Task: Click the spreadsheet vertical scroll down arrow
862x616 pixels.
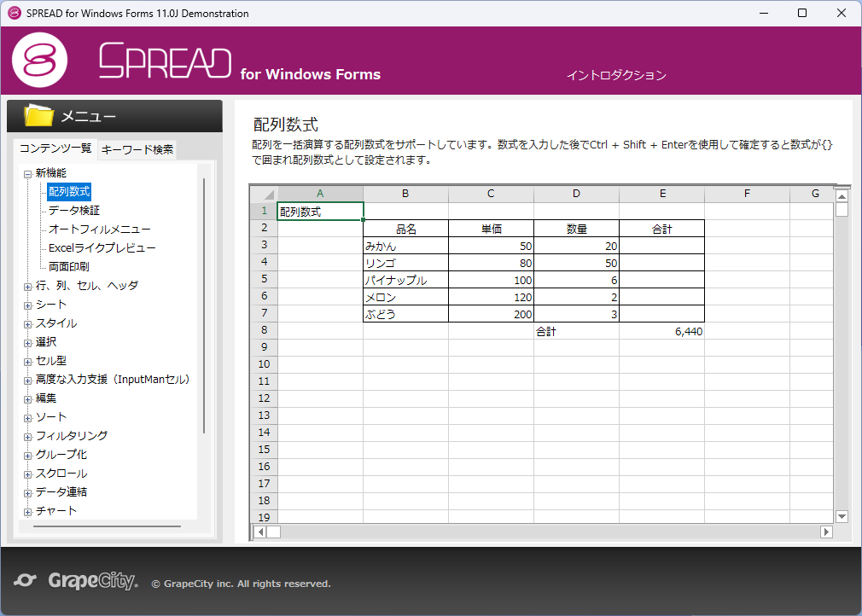Action: point(842,516)
